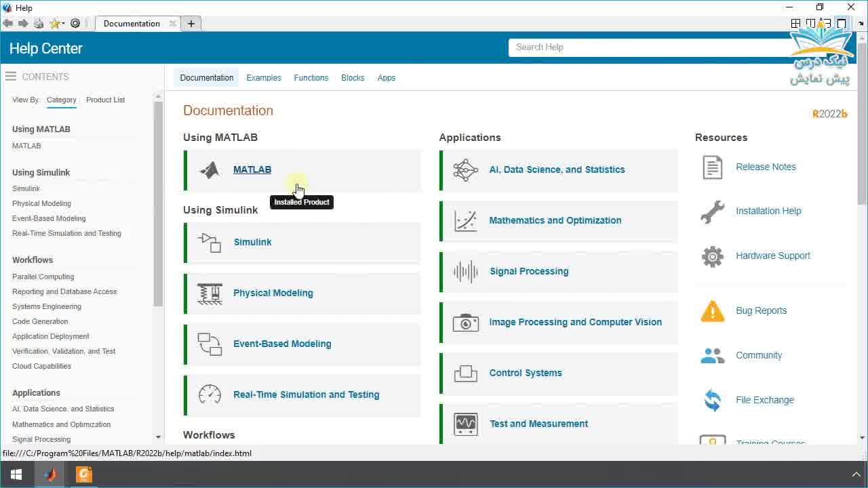Image resolution: width=868 pixels, height=488 pixels.
Task: Open Parallel Computing sidebar link
Action: pos(43,277)
